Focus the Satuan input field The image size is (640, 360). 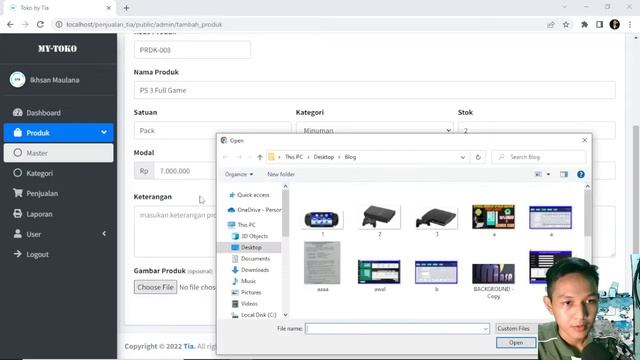click(212, 131)
